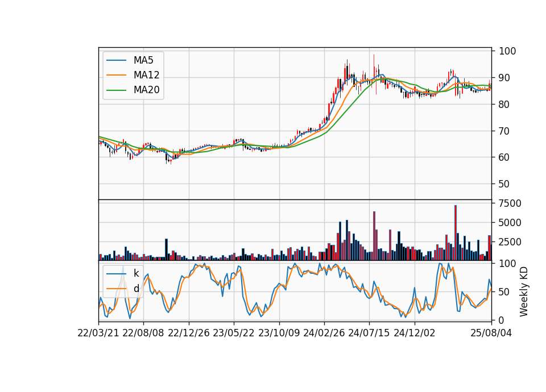Click the blue MA5 legend line sample

tap(116, 60)
